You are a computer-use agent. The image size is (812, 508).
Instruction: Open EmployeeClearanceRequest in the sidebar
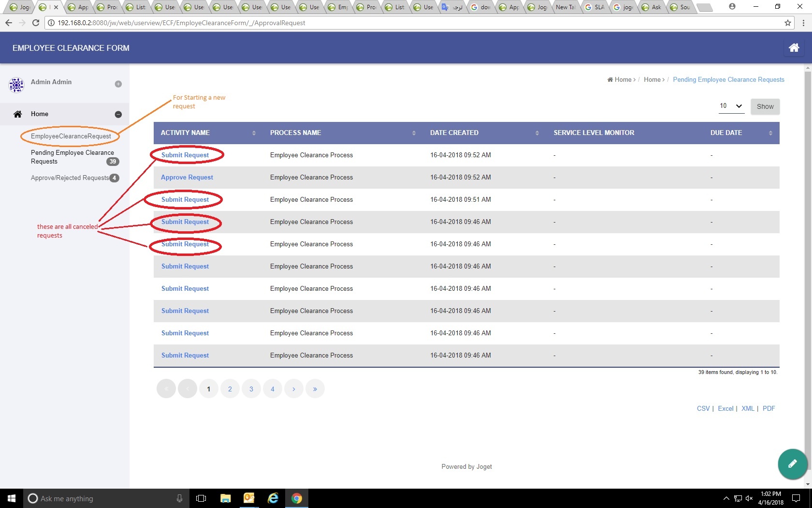pos(71,136)
